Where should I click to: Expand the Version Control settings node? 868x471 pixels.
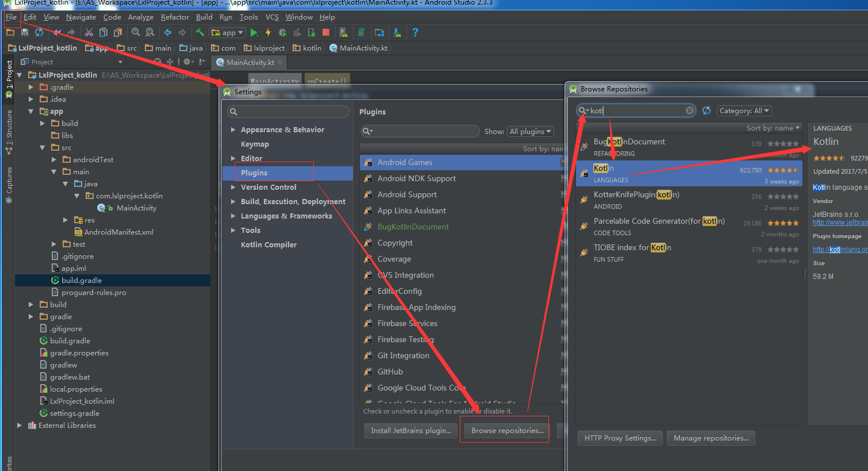tap(233, 187)
